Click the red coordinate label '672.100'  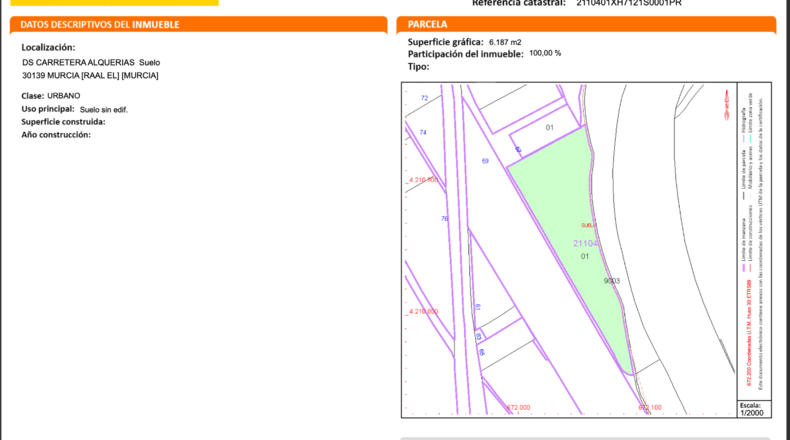coord(650,407)
